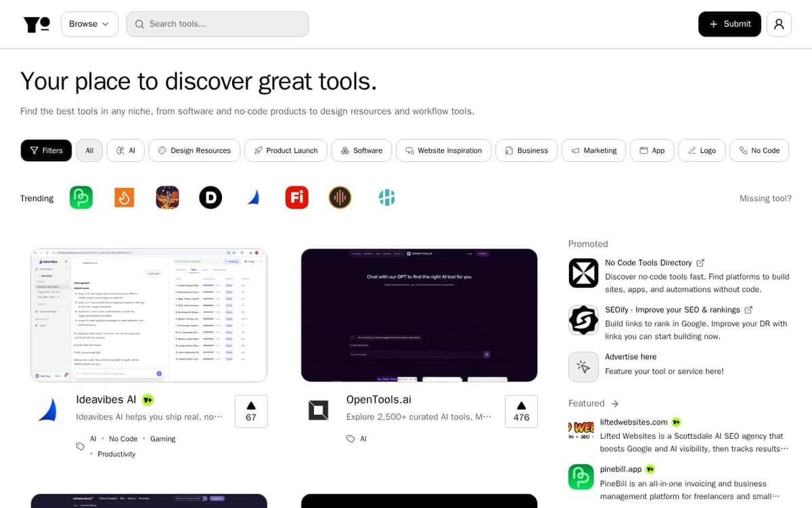
Task: Open the Ideavibes AI title link
Action: 106,400
